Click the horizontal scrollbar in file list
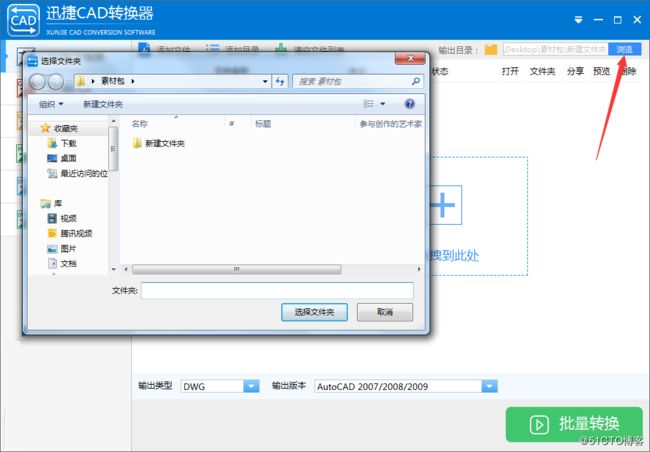650x452 pixels. [x=237, y=269]
